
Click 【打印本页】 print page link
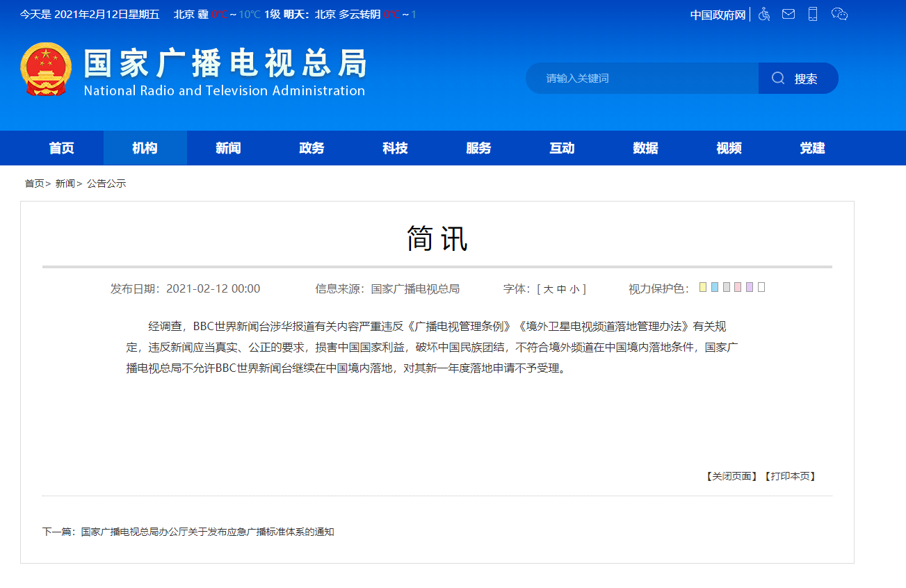click(x=789, y=476)
